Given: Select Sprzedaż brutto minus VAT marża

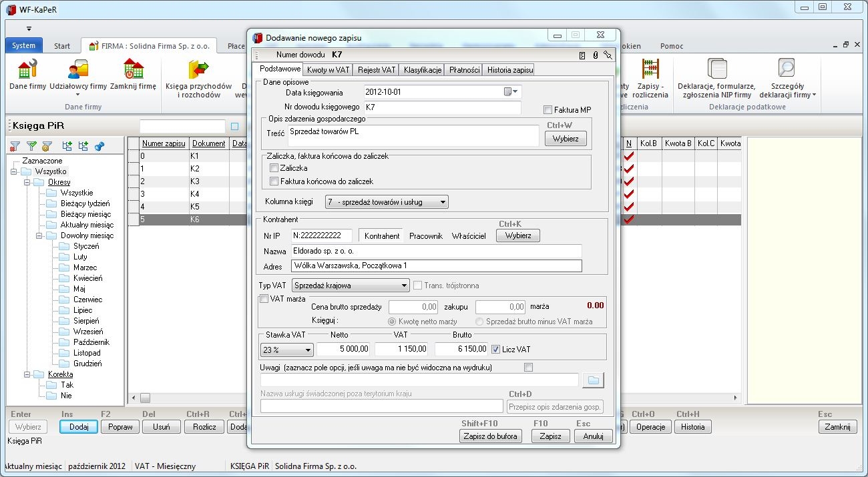Looking at the screenshot, I should click(479, 322).
